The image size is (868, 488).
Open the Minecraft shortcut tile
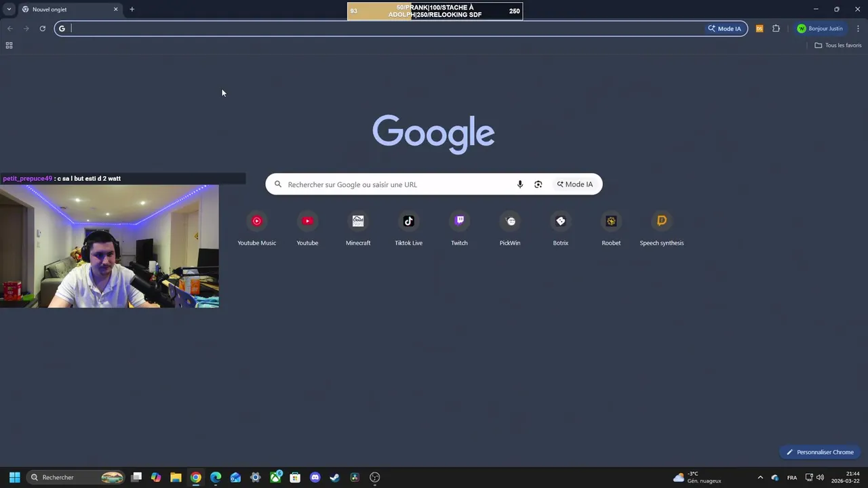pyautogui.click(x=358, y=229)
